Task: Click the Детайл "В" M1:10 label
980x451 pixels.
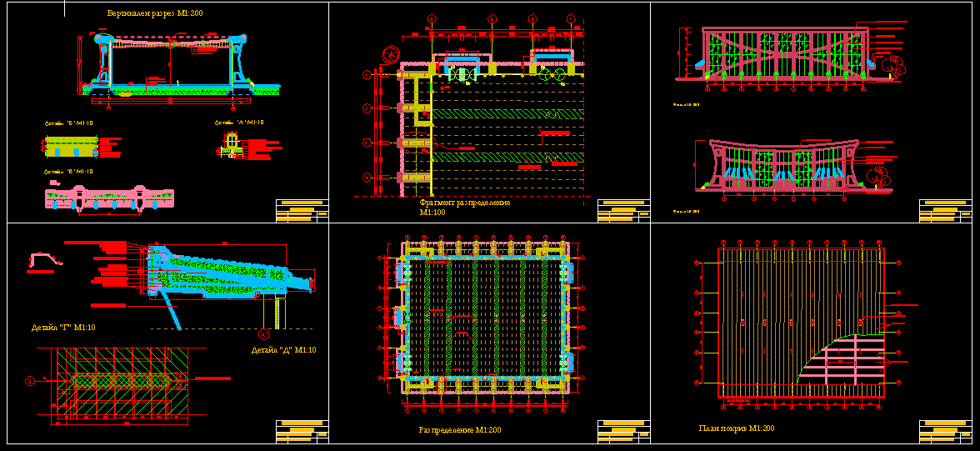Action: [x=68, y=171]
